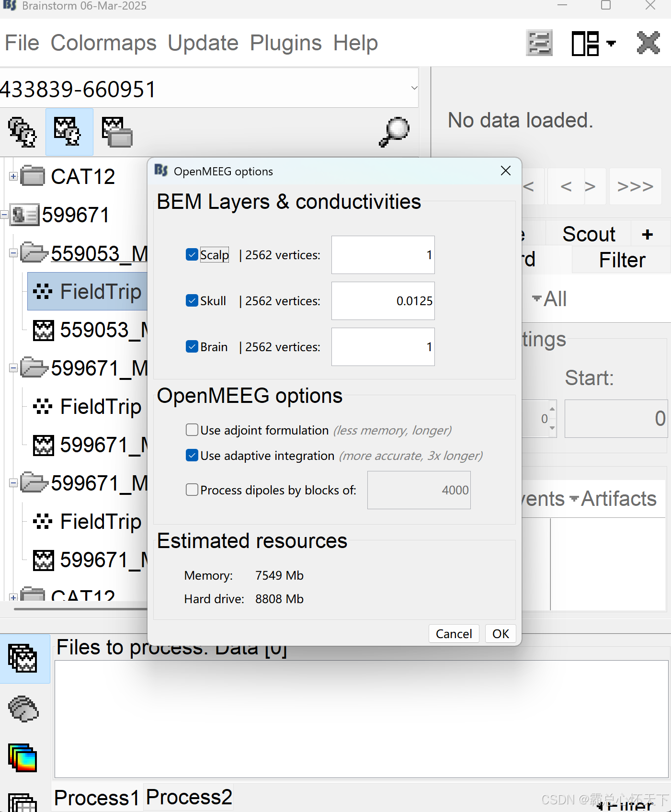Click data file icon under first 599671_M
Screen dimensions: 671x812
[x=43, y=445]
